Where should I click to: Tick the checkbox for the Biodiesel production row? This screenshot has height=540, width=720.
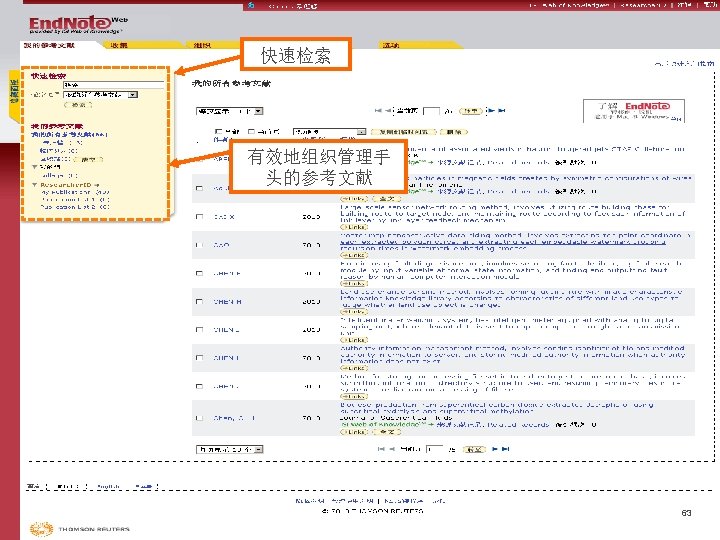(x=199, y=418)
